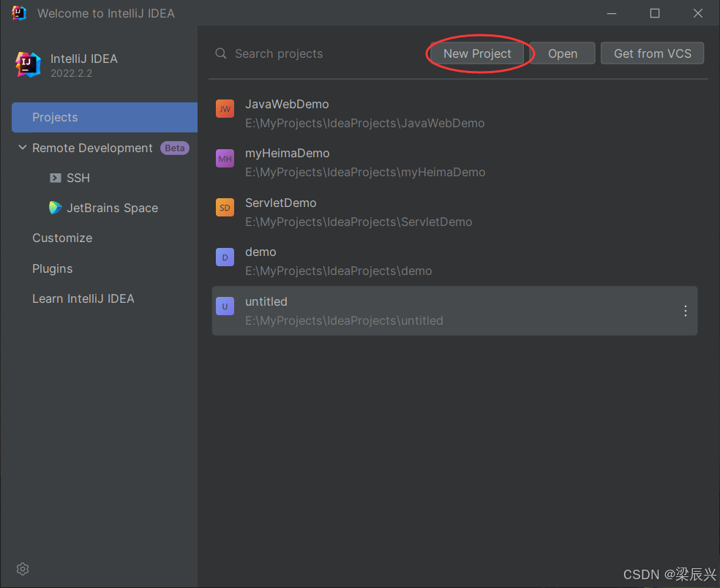Close the Welcome to IntelliJ IDEA window

coord(698,13)
